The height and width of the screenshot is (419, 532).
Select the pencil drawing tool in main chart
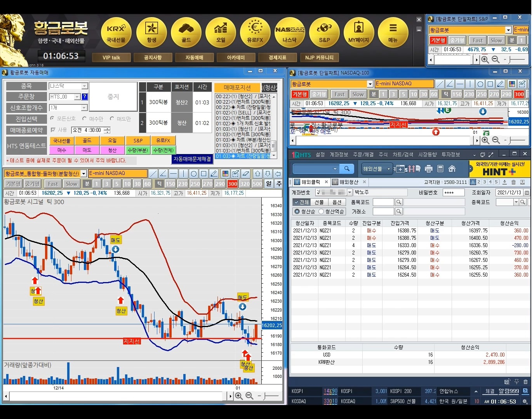[214, 173]
